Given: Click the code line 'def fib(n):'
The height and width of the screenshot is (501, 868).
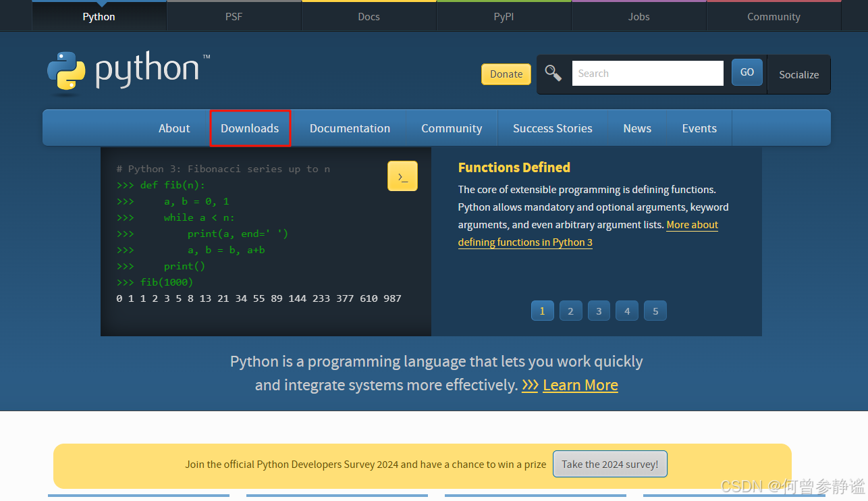Looking at the screenshot, I should point(172,185).
